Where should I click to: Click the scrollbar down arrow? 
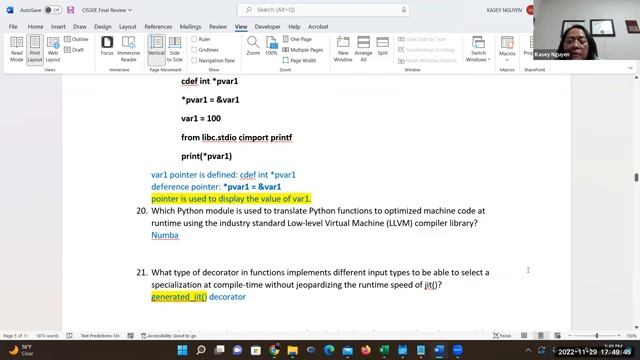[x=636, y=327]
